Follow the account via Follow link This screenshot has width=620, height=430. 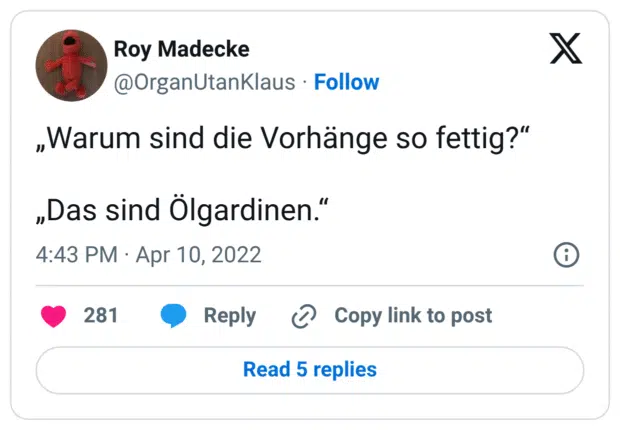pos(346,82)
